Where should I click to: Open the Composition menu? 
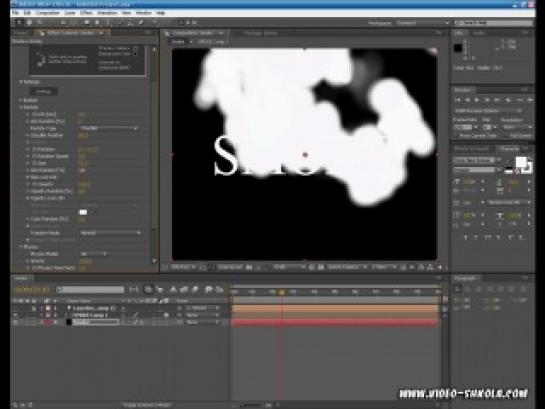[48, 13]
